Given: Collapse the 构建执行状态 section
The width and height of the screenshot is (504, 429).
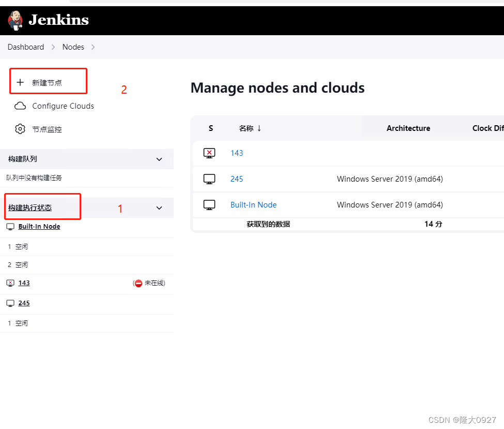Looking at the screenshot, I should tap(159, 209).
